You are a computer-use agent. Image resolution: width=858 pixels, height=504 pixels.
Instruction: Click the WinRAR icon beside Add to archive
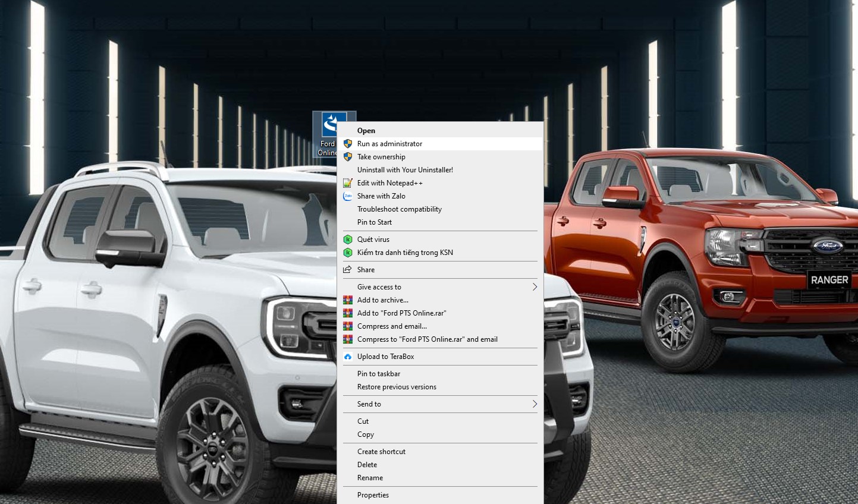(x=348, y=300)
